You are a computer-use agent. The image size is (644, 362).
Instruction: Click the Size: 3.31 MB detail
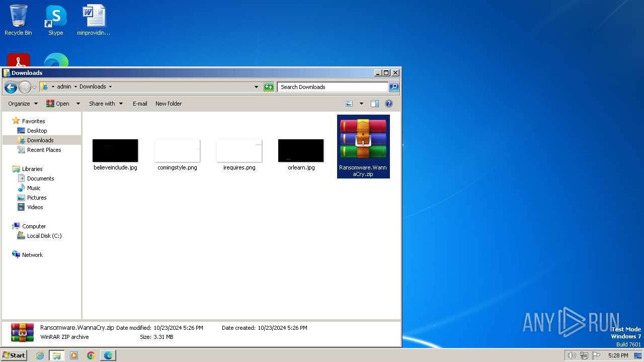click(156, 337)
